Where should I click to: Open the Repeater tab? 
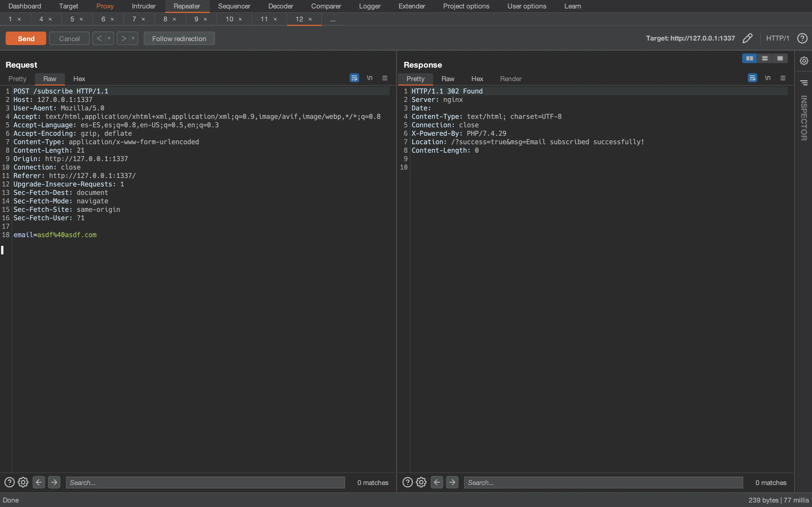click(x=186, y=6)
